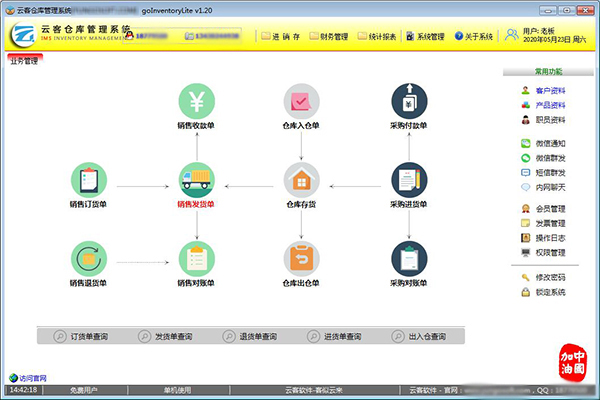Click the 内网聊天 bubble icon
Viewport: 600px width, 400px height.
tap(526, 187)
